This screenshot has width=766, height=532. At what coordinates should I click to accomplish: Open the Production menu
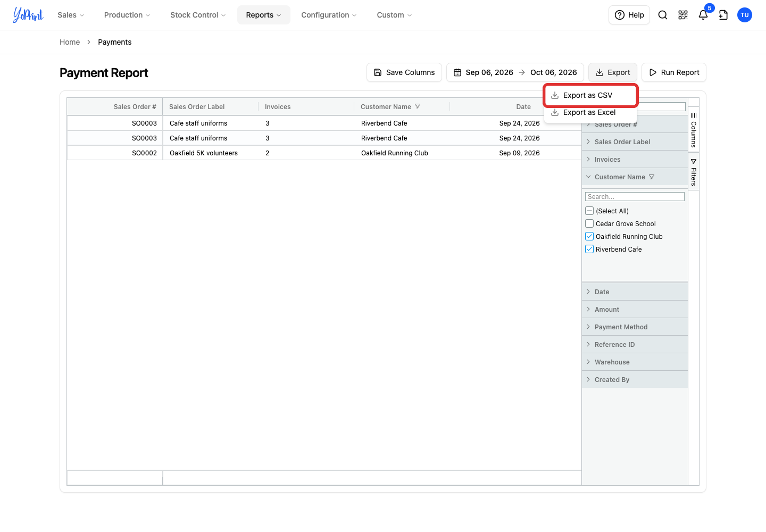point(127,15)
